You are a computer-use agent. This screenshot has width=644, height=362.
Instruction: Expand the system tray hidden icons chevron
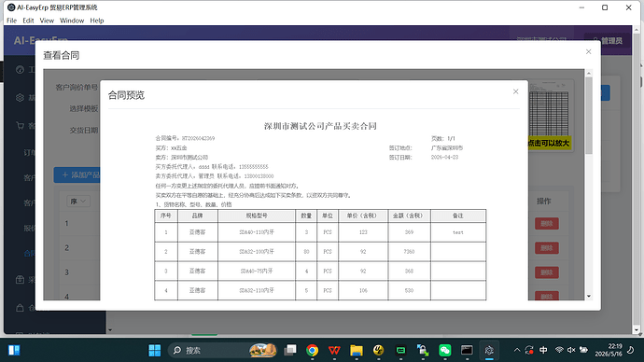click(517, 350)
